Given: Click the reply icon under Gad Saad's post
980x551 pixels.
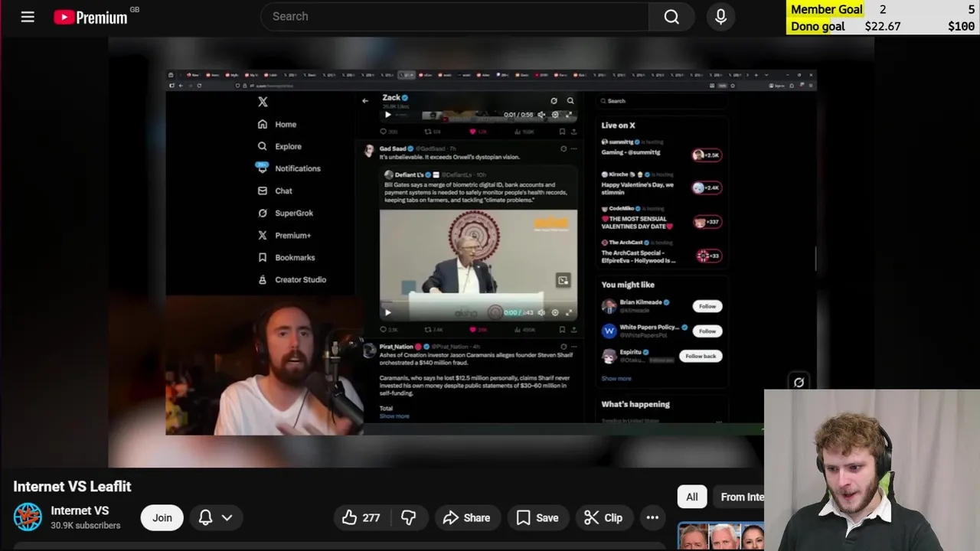Looking at the screenshot, I should [384, 329].
